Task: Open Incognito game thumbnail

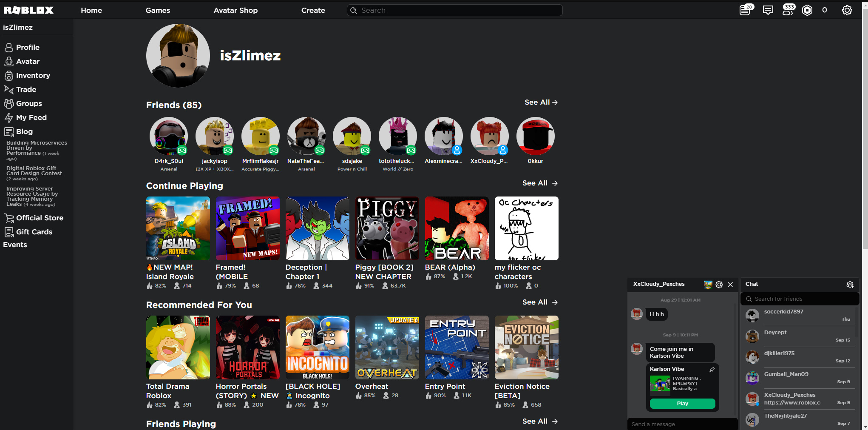Action: coord(318,347)
